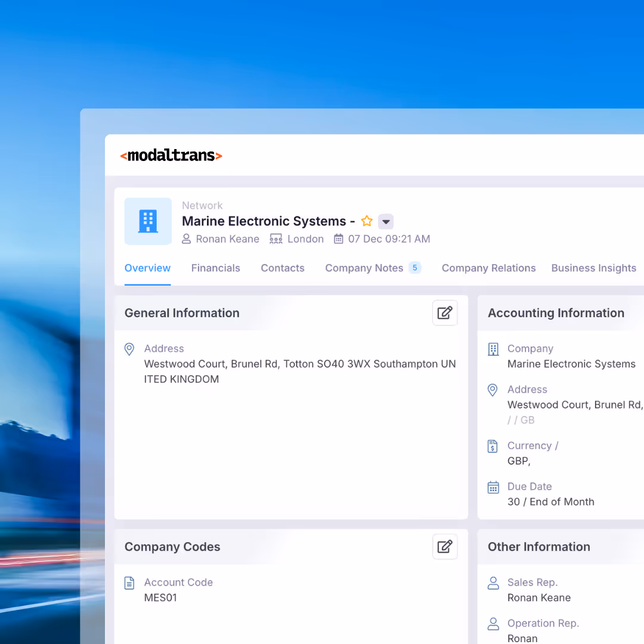
Task: Click the Due Date calendar icon
Action: (x=493, y=487)
